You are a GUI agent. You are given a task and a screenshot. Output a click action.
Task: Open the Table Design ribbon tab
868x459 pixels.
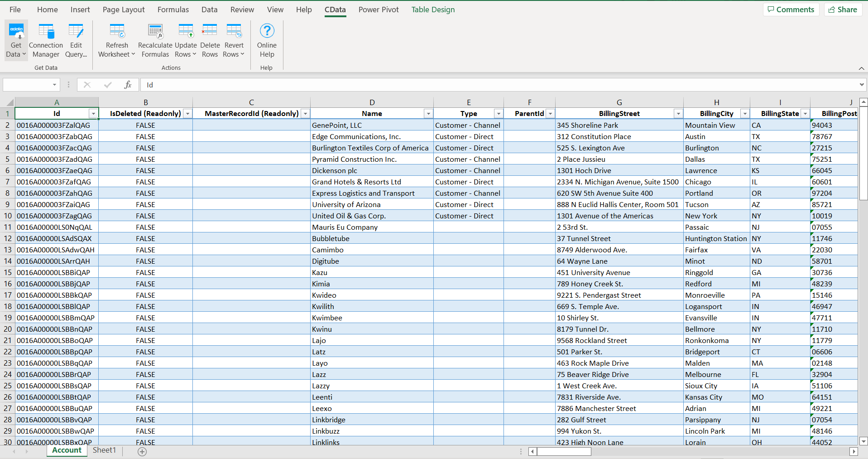(433, 10)
